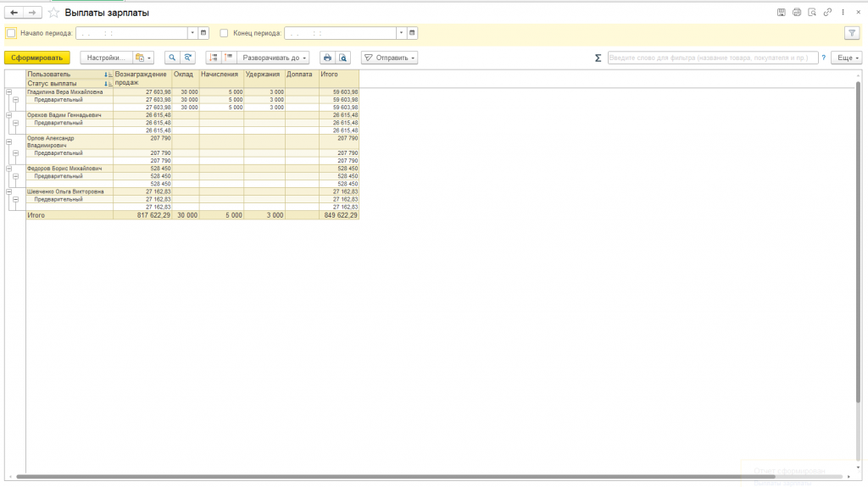Open the Настройки... button
The height and width of the screenshot is (487, 868).
click(x=106, y=58)
